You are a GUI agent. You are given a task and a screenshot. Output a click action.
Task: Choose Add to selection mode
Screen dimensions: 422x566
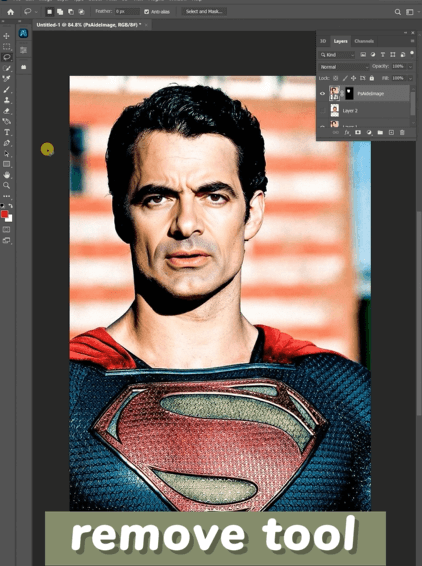(x=60, y=12)
